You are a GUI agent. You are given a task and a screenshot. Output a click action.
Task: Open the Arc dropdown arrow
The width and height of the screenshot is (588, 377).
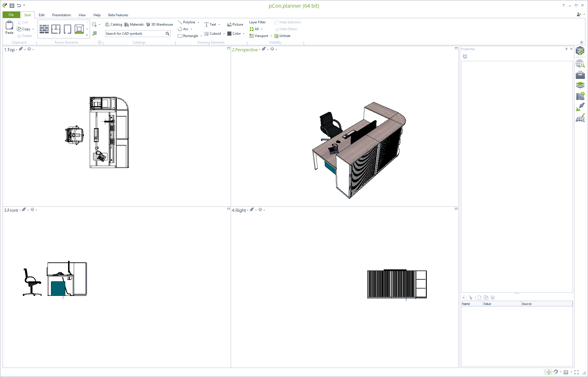pyautogui.click(x=191, y=29)
